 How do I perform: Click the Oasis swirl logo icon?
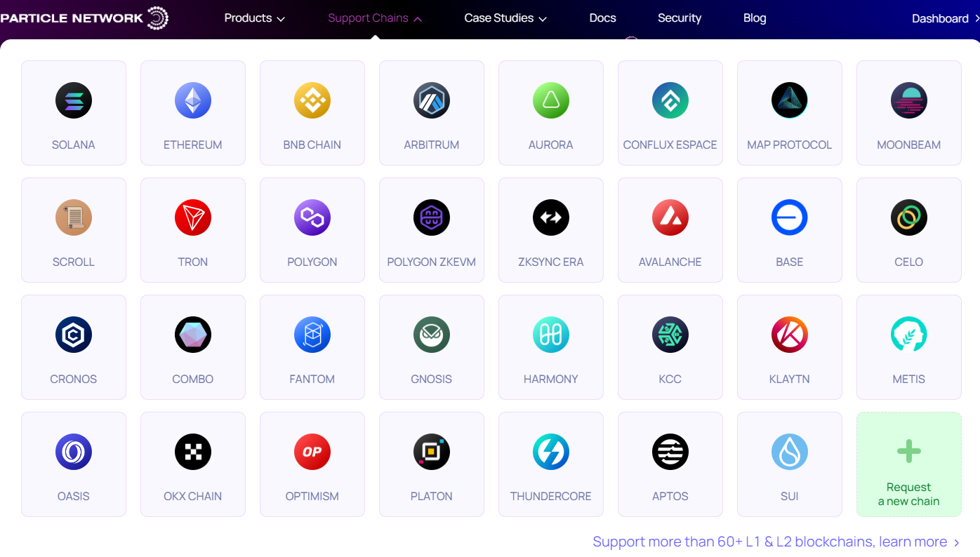click(74, 452)
